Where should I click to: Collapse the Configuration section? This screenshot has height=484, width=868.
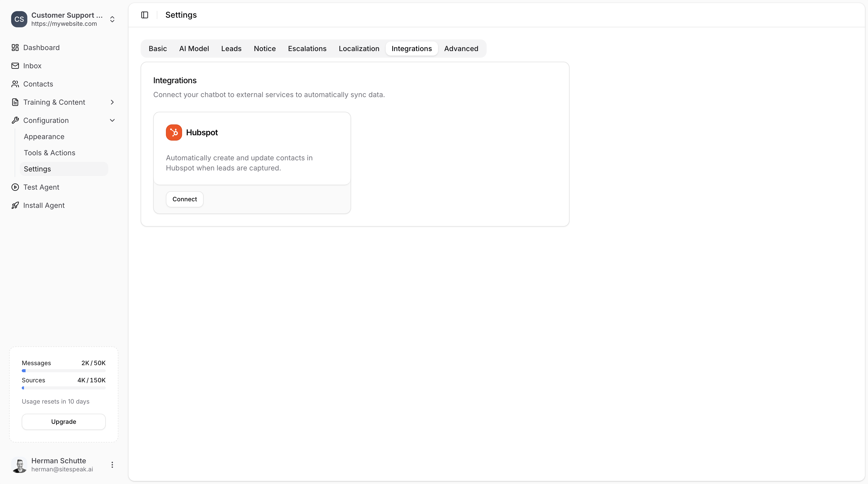pyautogui.click(x=112, y=120)
